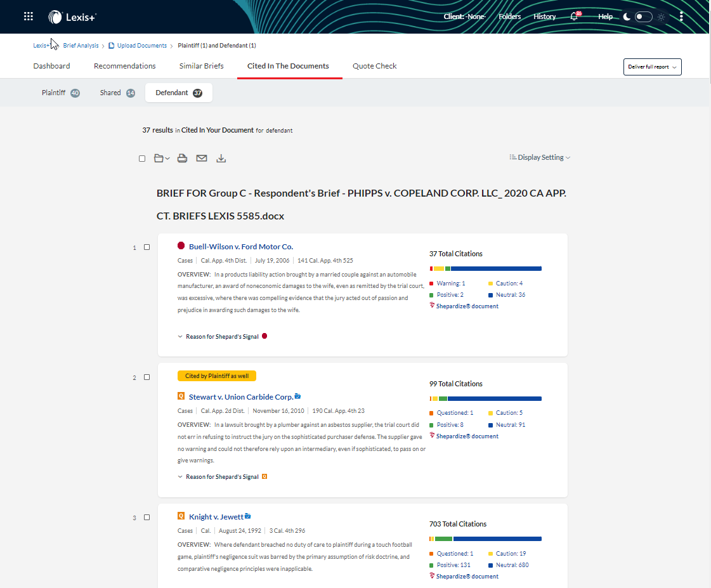Switch to the Quote Check tab

(x=374, y=66)
